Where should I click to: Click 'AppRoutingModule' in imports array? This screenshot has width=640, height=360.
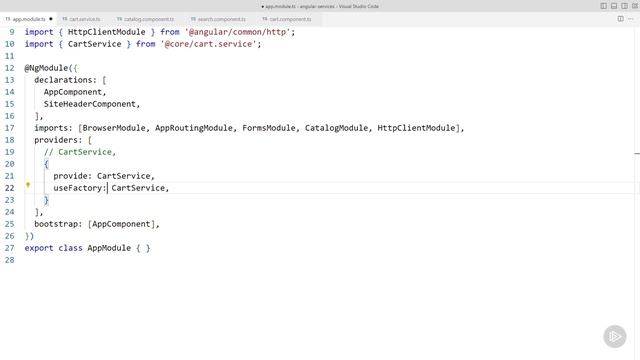(193, 128)
